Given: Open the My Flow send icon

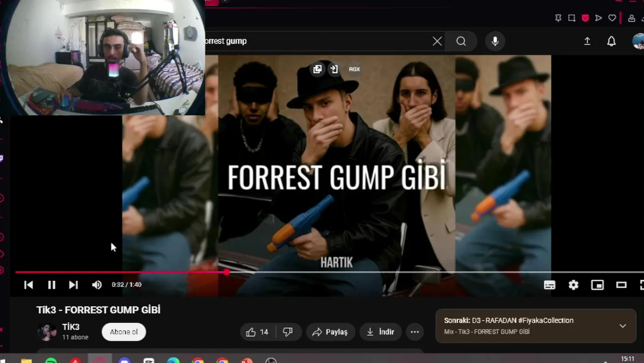Looking at the screenshot, I should 599,18.
